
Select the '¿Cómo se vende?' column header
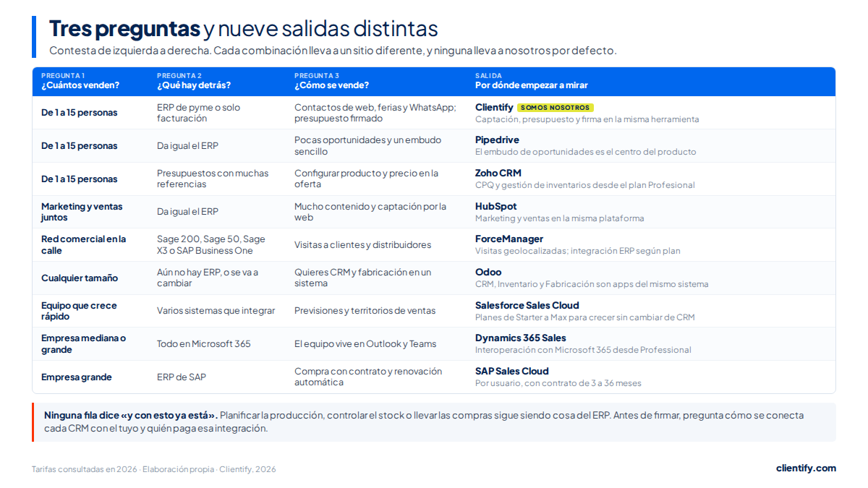[x=331, y=85]
